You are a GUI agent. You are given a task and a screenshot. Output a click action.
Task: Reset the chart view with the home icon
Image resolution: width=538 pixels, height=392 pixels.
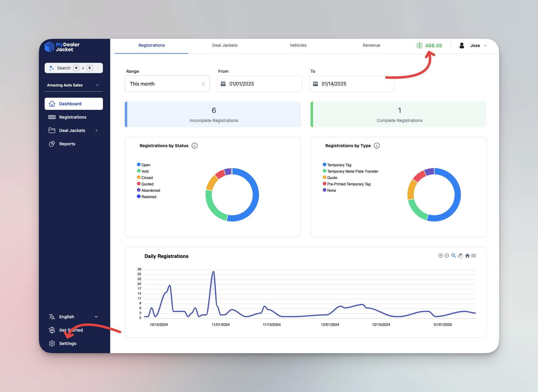coord(467,255)
